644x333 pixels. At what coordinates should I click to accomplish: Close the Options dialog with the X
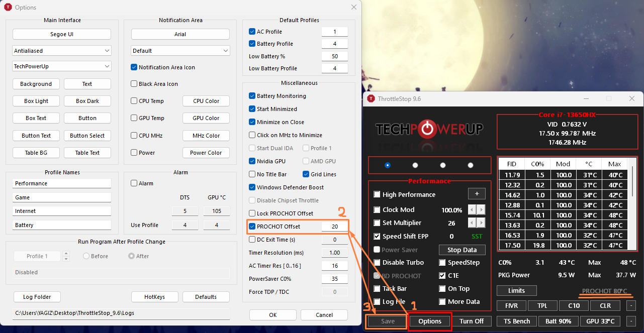[354, 7]
